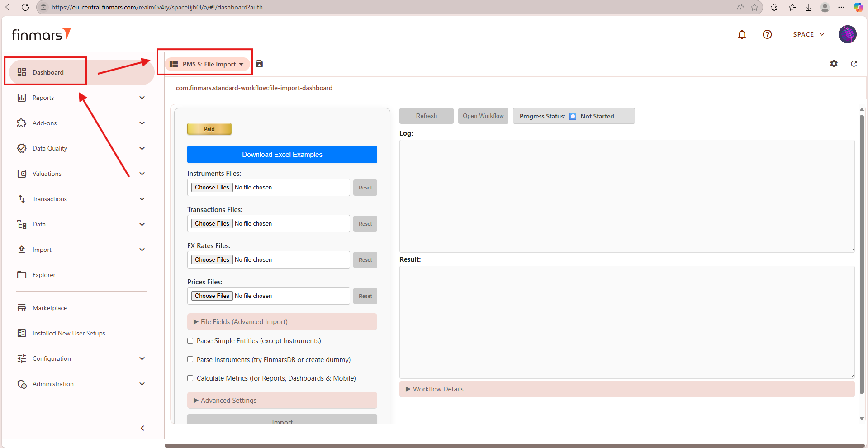Open the help question mark icon

click(767, 34)
